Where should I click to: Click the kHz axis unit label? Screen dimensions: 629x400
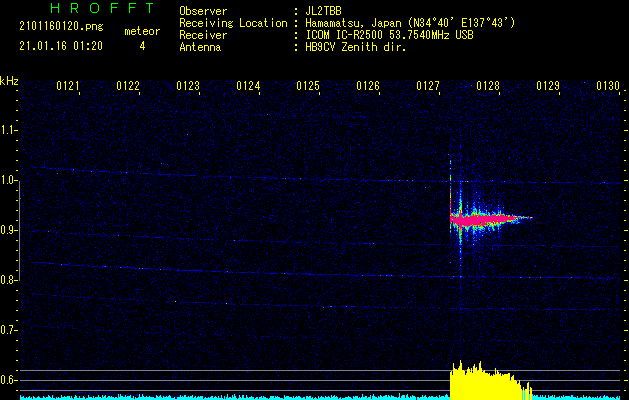(x=9, y=81)
